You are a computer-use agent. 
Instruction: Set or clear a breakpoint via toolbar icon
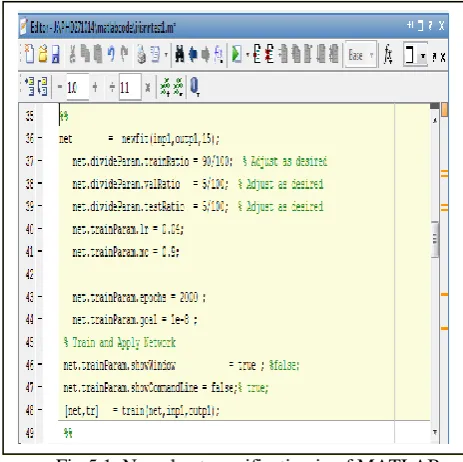point(257,54)
